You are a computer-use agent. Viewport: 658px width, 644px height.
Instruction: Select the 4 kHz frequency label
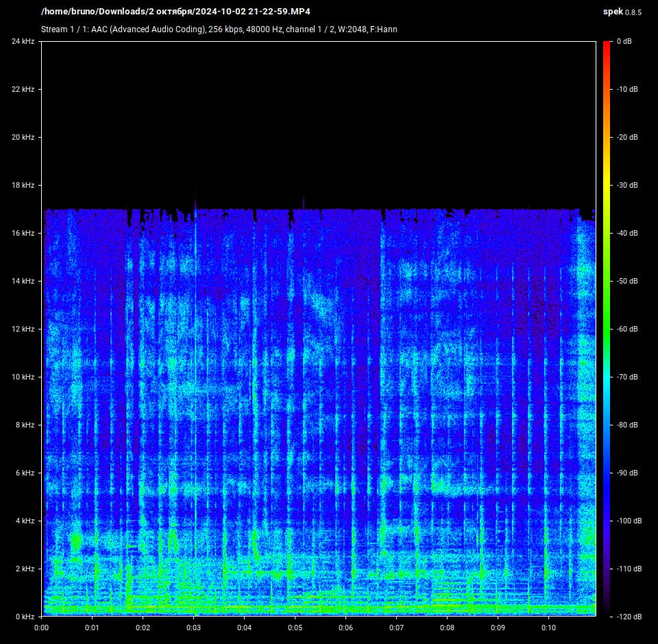pos(24,521)
